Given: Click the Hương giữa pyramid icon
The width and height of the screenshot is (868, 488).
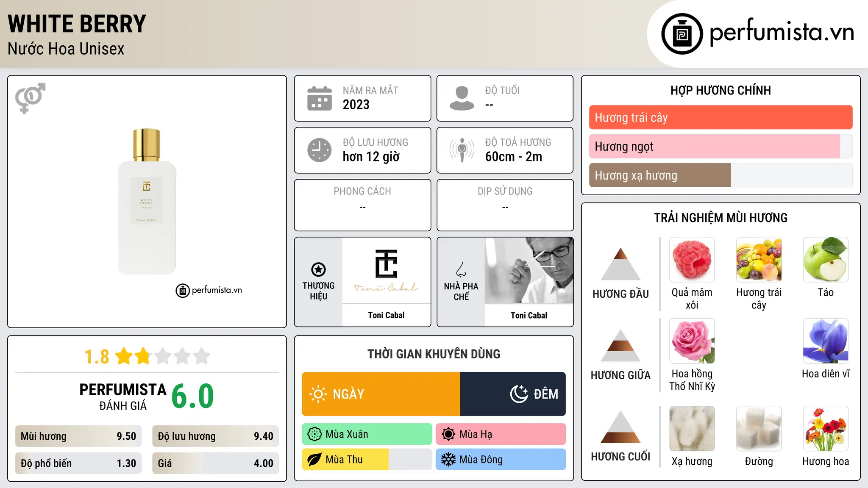Looking at the screenshot, I should click(621, 345).
